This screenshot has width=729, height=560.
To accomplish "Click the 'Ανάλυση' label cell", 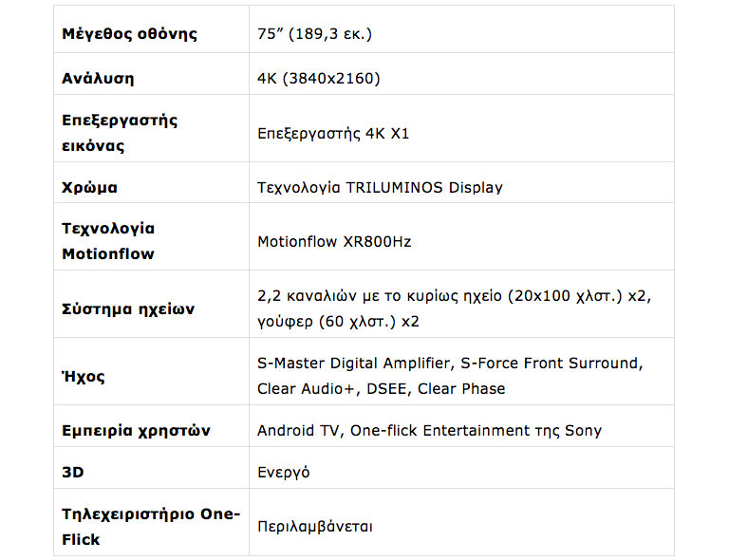I will [x=98, y=79].
